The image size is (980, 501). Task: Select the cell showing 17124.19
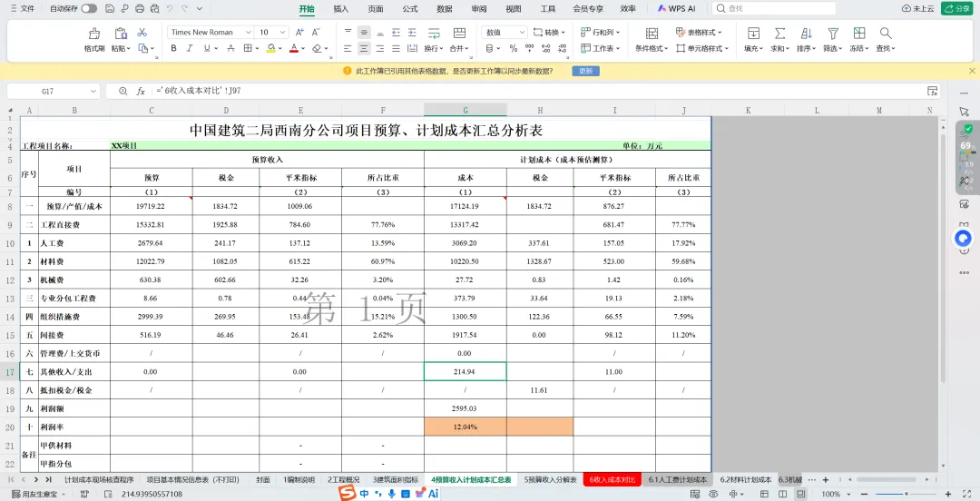tap(465, 206)
